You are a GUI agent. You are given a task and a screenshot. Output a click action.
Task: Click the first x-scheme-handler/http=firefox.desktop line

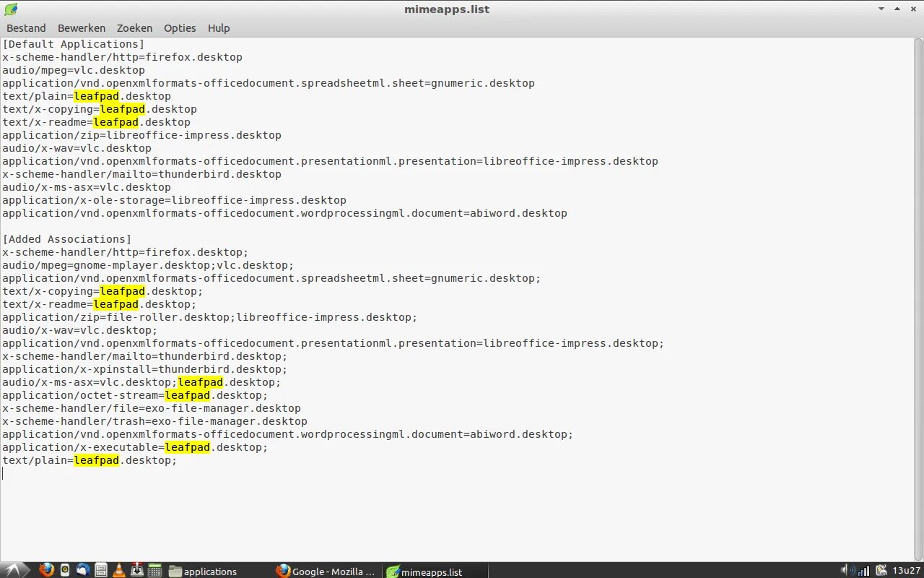click(x=123, y=57)
